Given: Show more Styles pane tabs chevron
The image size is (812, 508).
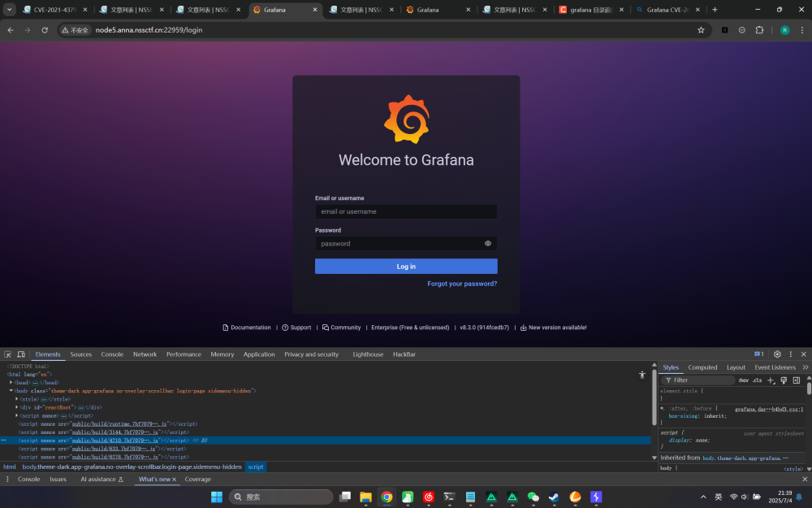Looking at the screenshot, I should pos(806,367).
